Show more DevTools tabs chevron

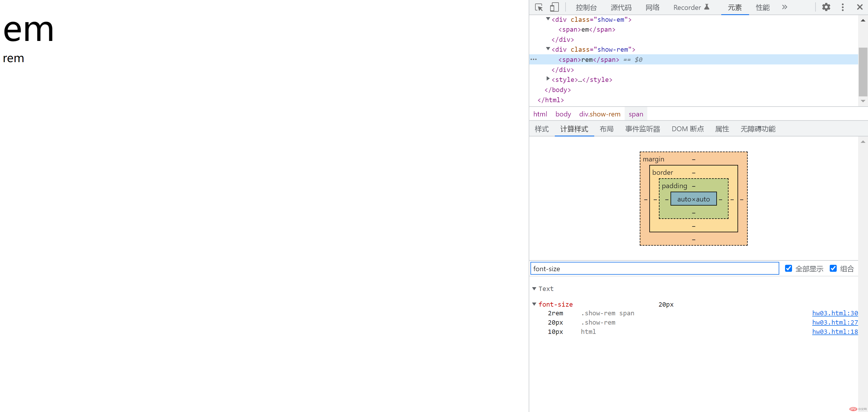pyautogui.click(x=784, y=7)
